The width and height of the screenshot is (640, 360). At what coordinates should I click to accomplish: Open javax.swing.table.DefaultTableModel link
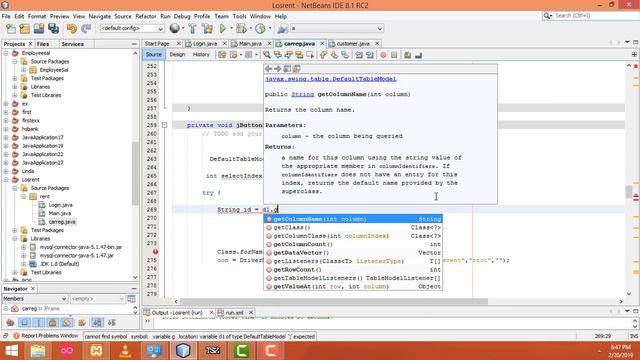click(x=331, y=79)
